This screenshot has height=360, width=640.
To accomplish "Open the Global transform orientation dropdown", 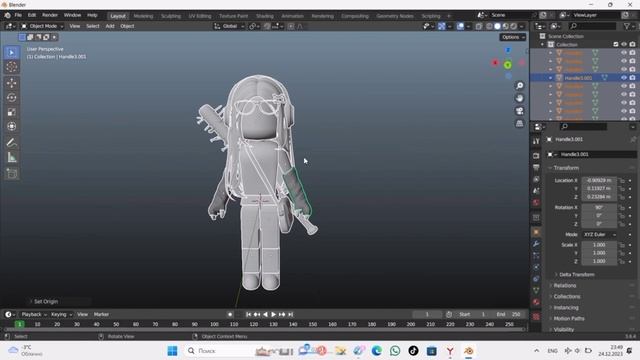I will click(x=229, y=26).
